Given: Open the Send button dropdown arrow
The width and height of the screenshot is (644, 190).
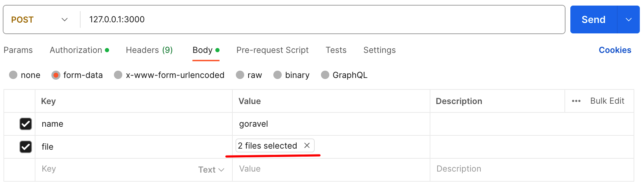Looking at the screenshot, I should tap(628, 19).
